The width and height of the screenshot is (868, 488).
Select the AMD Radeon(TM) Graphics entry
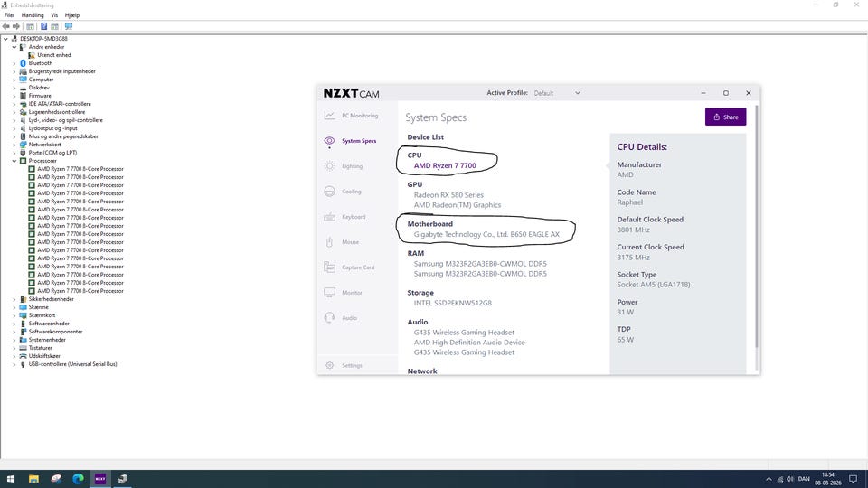(x=458, y=205)
